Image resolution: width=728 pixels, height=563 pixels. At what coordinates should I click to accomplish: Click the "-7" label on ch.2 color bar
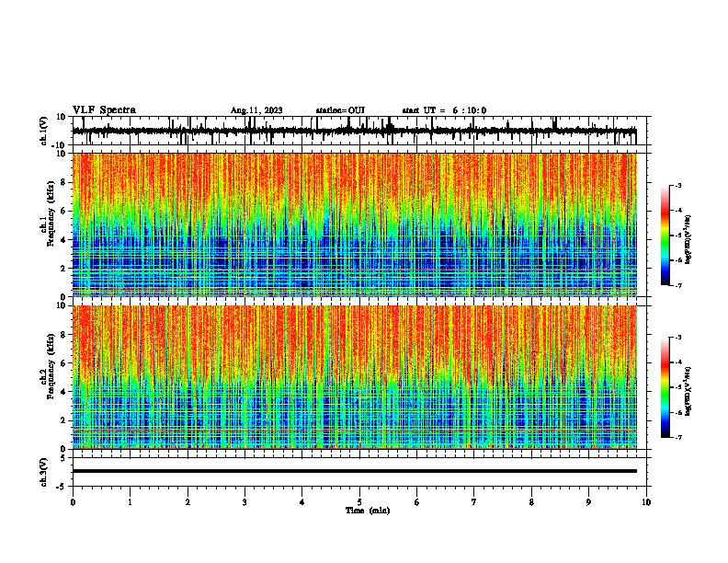677,437
